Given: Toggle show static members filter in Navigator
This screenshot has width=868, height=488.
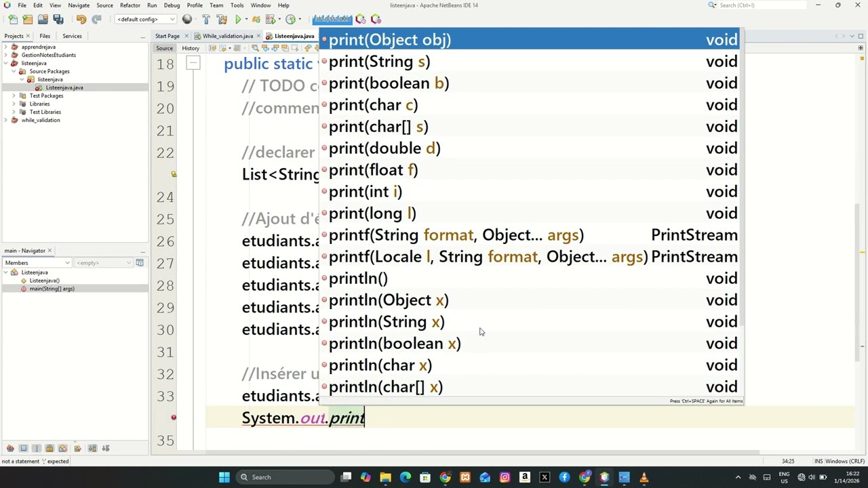Looking at the screenshot, I should [36, 448].
